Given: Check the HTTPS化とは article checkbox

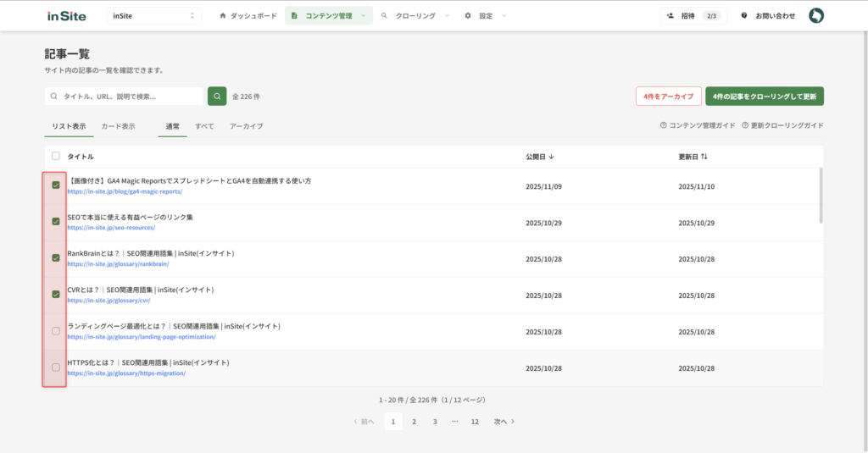Looking at the screenshot, I should 56,367.
